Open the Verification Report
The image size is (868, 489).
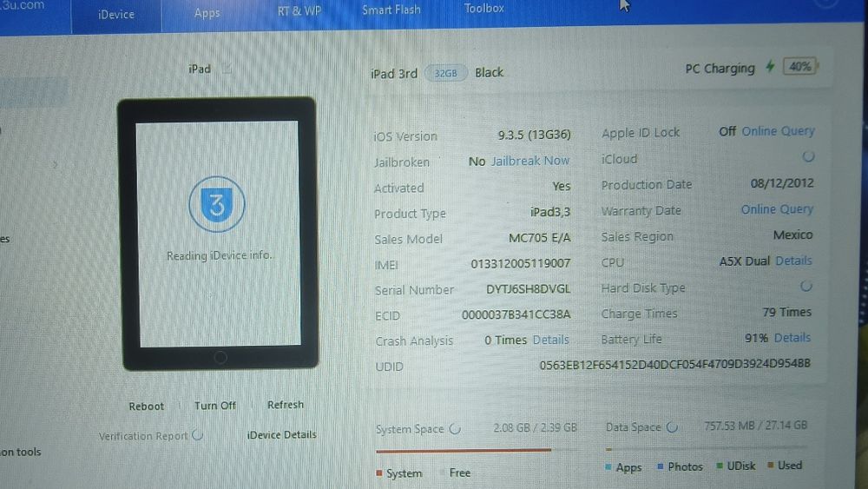click(x=143, y=436)
